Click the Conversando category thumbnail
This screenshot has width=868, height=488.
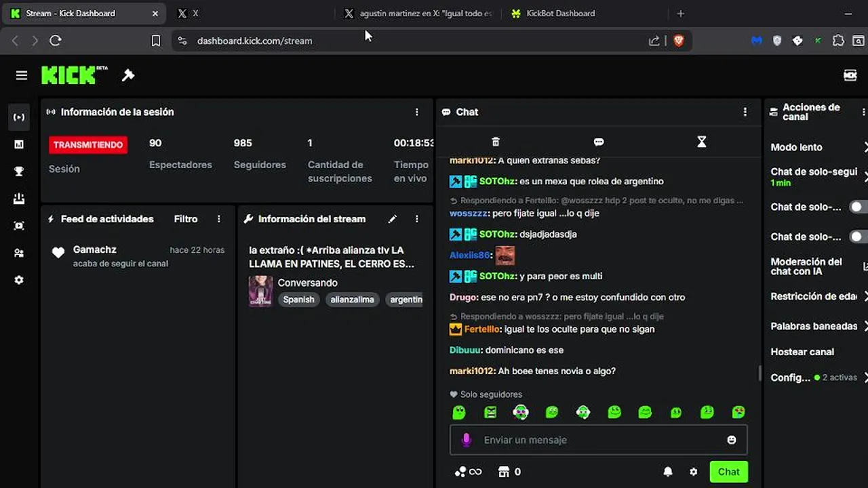point(261,291)
